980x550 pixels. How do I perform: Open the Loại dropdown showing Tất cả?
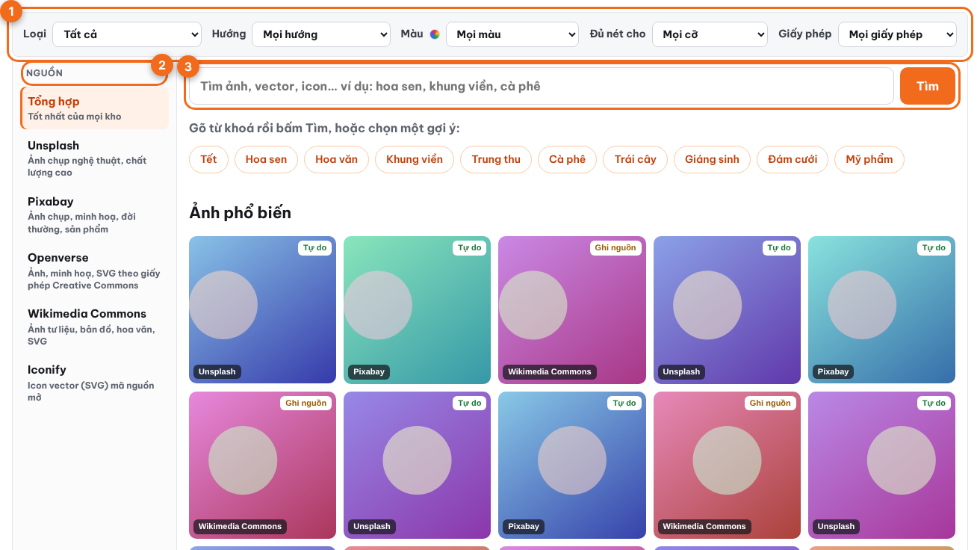point(127,34)
